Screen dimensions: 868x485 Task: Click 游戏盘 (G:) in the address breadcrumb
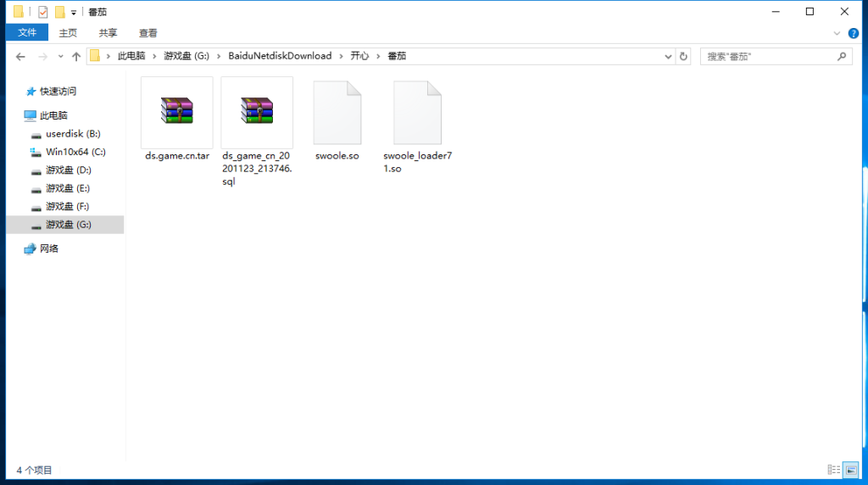tap(186, 56)
